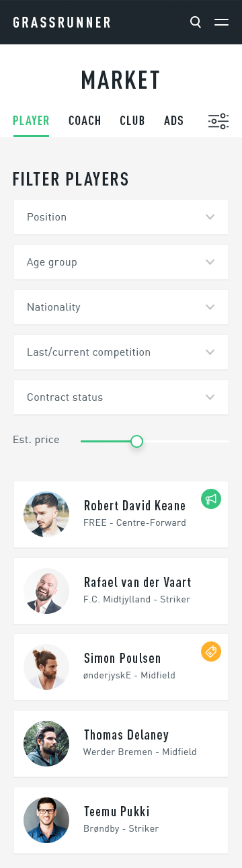The width and height of the screenshot is (242, 868).
Task: Open Last/current competition dropdown
Action: 121,352
